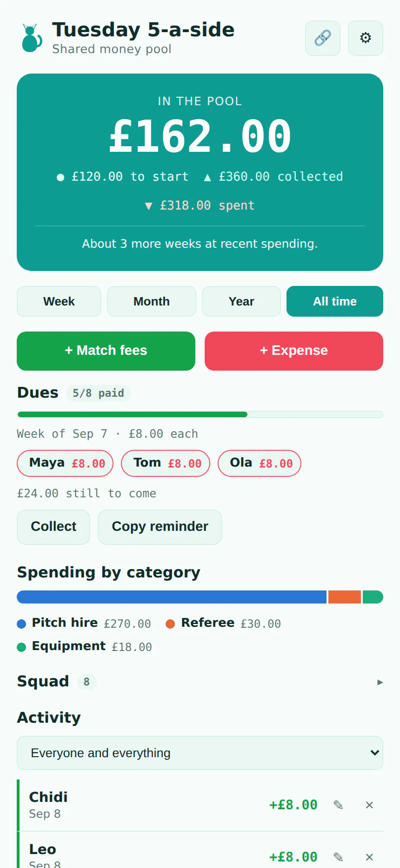The width and height of the screenshot is (400, 868).
Task: Click the blue Pitch hire bar segment
Action: [x=172, y=597]
